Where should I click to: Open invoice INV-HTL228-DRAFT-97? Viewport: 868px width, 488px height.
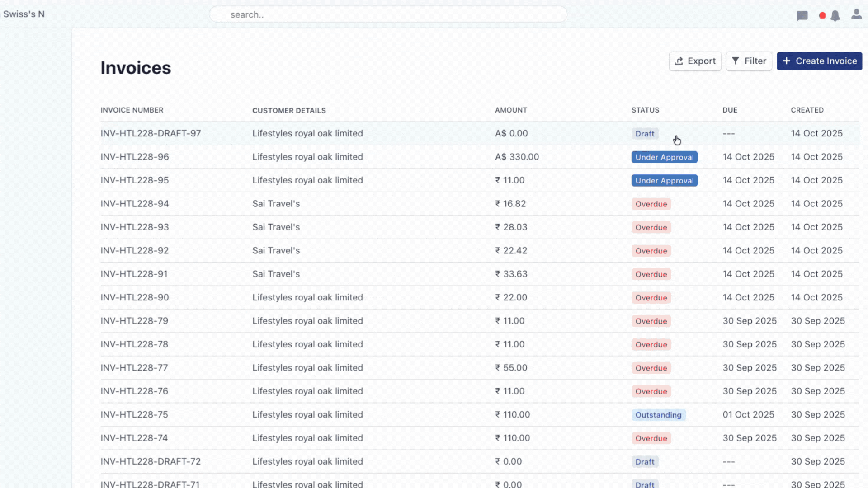pos(151,133)
